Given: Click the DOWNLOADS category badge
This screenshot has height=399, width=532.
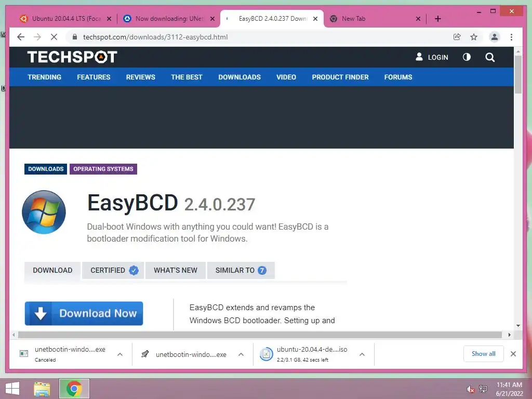Looking at the screenshot, I should pyautogui.click(x=46, y=169).
